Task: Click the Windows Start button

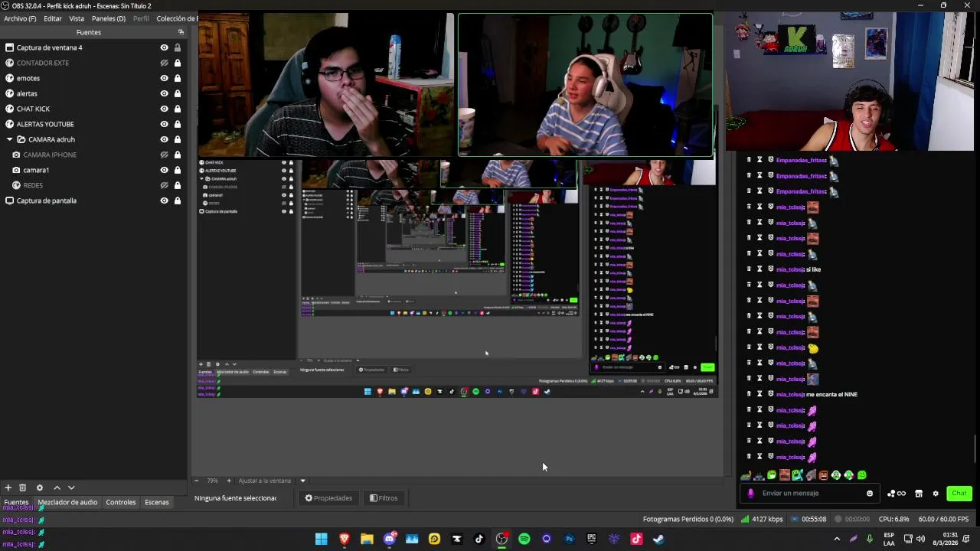Action: click(x=322, y=539)
